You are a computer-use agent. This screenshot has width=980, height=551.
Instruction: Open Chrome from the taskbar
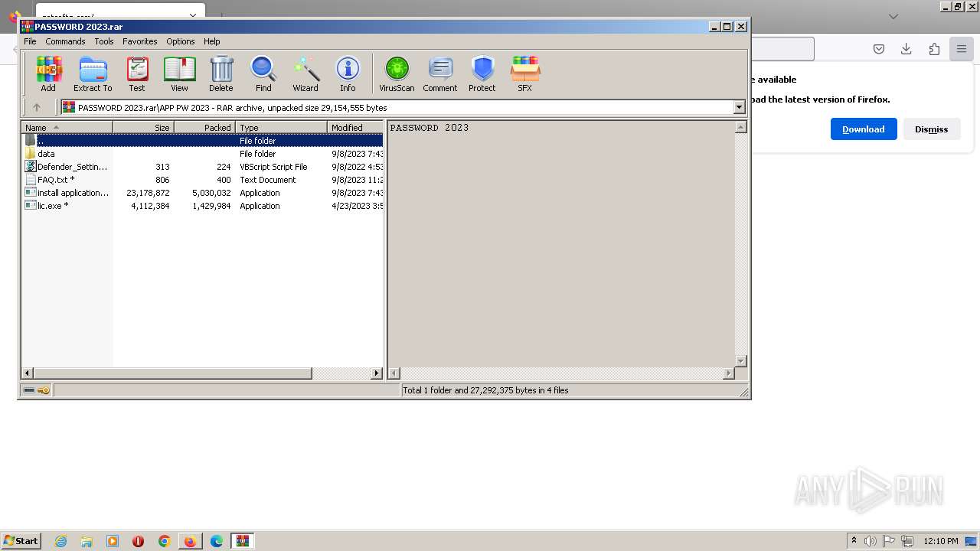164,541
